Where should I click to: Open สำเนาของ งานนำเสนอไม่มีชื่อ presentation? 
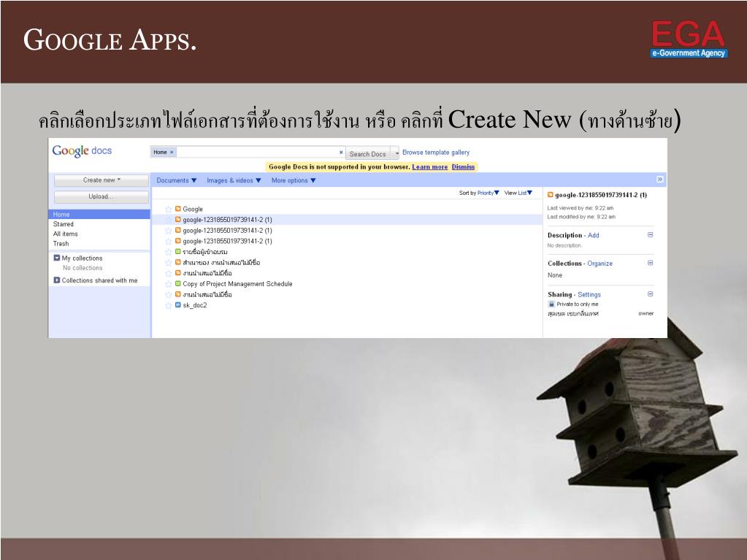pos(221,263)
